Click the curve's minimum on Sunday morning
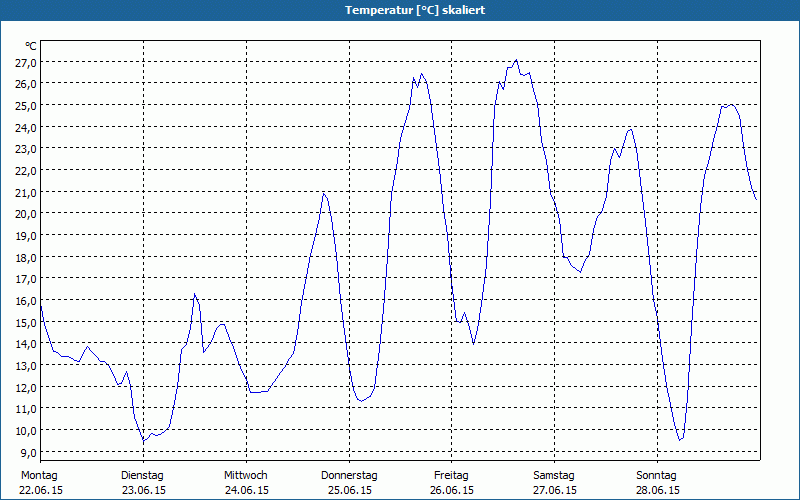Image resolution: width=800 pixels, height=500 pixels. pyautogui.click(x=680, y=440)
